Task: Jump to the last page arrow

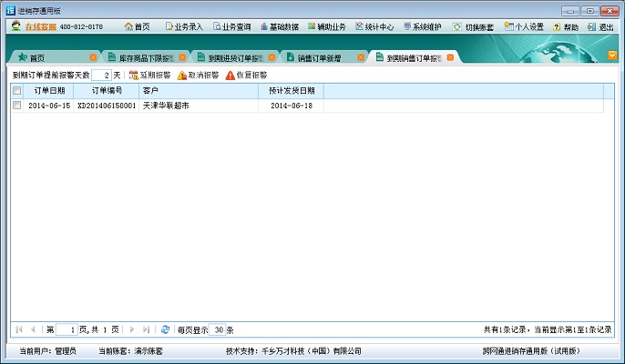Action: (x=146, y=329)
